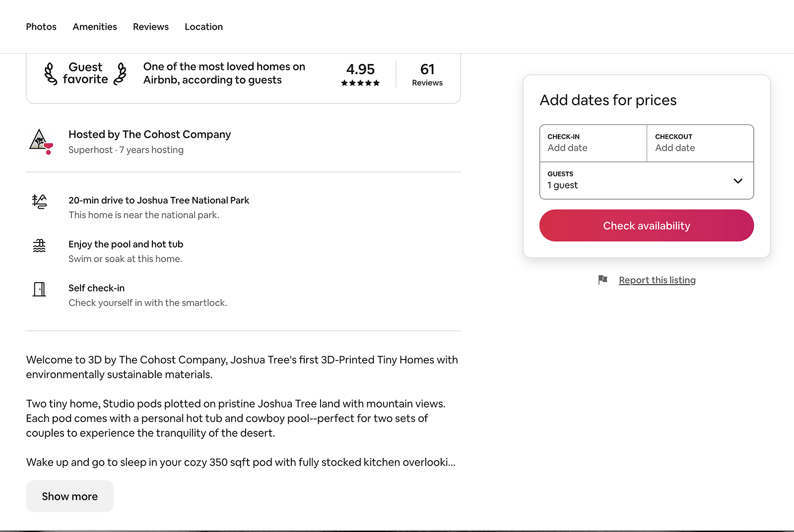
Task: Open Hosted by The Cohost Company
Action: 149,134
